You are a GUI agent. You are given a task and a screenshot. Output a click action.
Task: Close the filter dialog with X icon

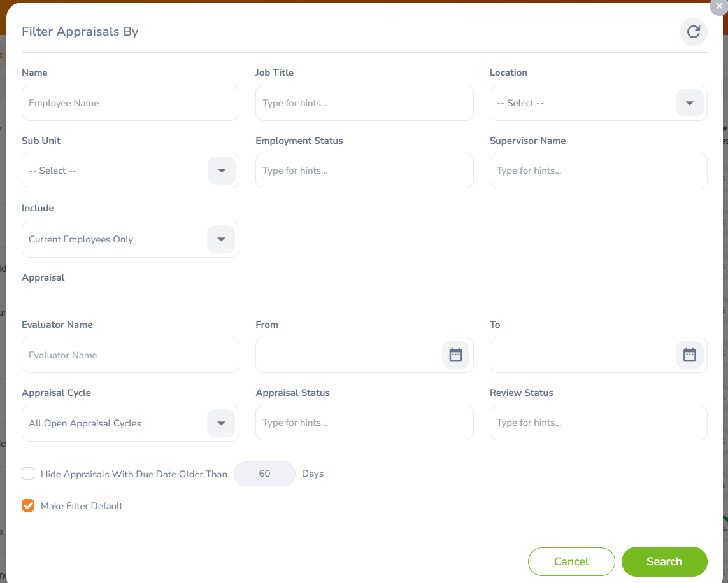pos(719,6)
